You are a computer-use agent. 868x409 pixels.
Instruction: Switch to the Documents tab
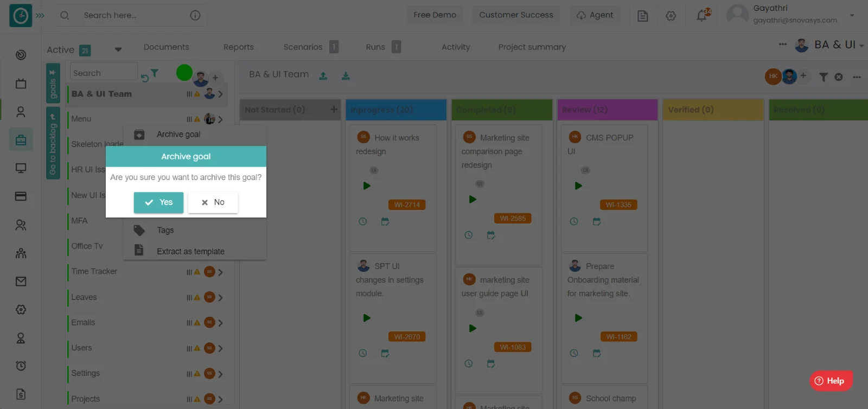[x=166, y=47]
